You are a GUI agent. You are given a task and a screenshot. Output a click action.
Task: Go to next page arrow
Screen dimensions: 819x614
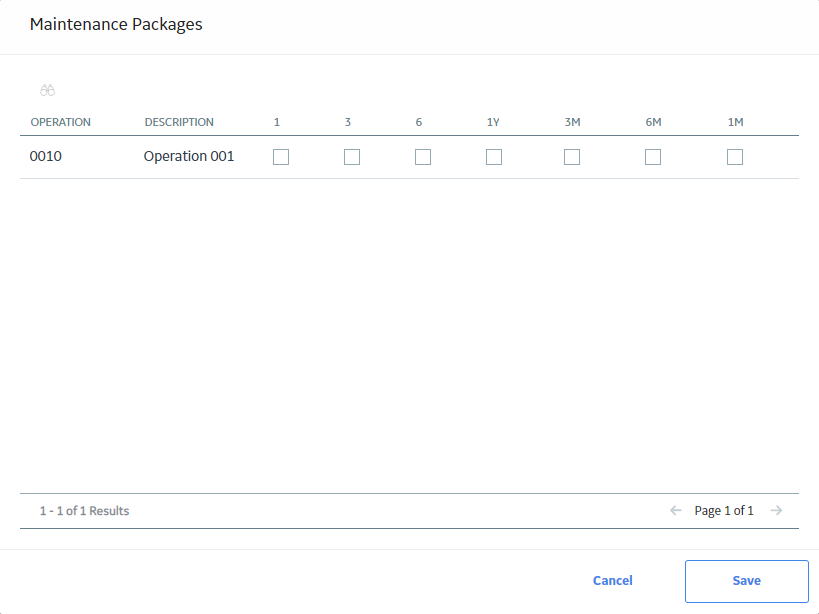point(776,510)
